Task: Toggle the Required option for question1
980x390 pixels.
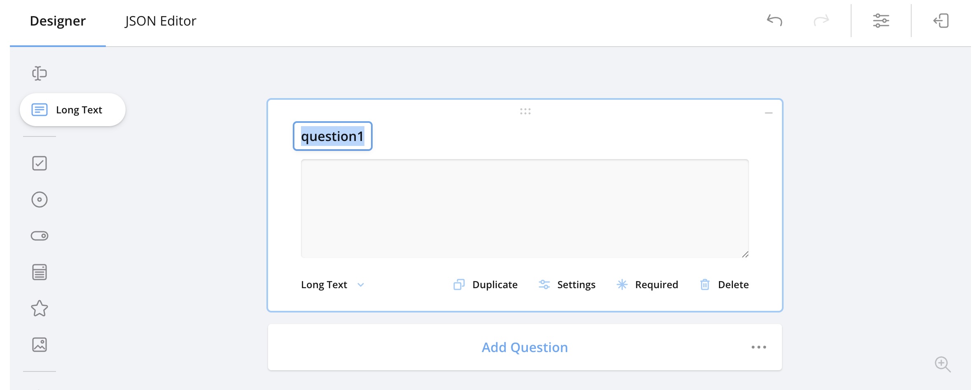Action: (647, 284)
